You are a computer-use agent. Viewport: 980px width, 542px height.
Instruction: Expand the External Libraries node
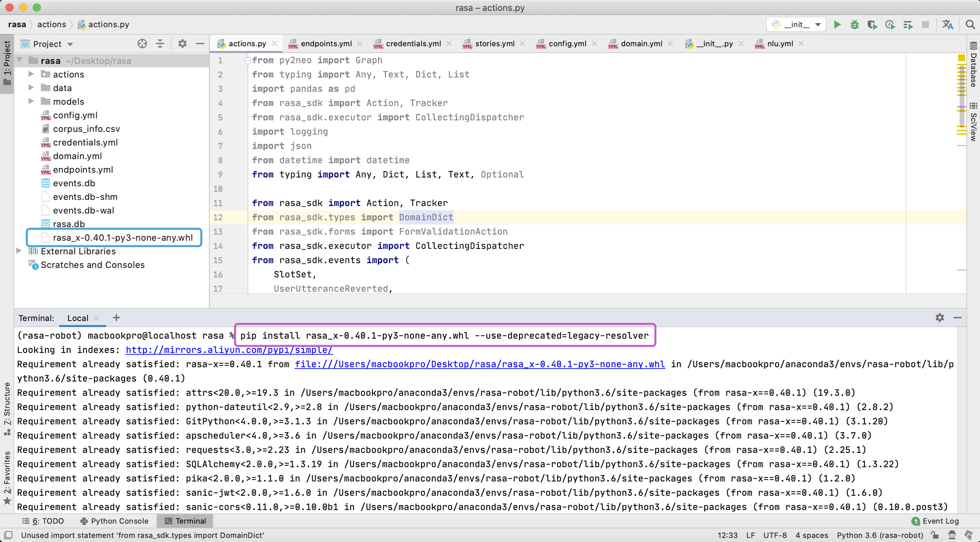(19, 251)
